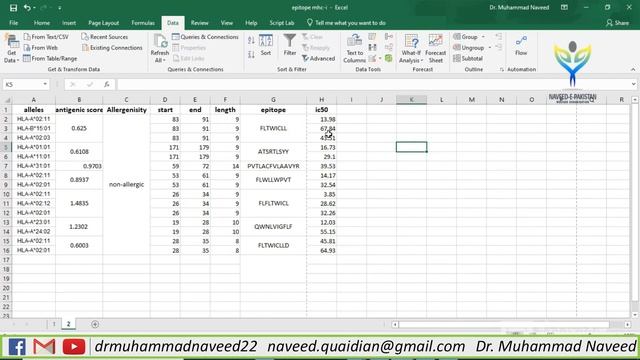
Task: Switch to the Review tab
Action: 200,23
